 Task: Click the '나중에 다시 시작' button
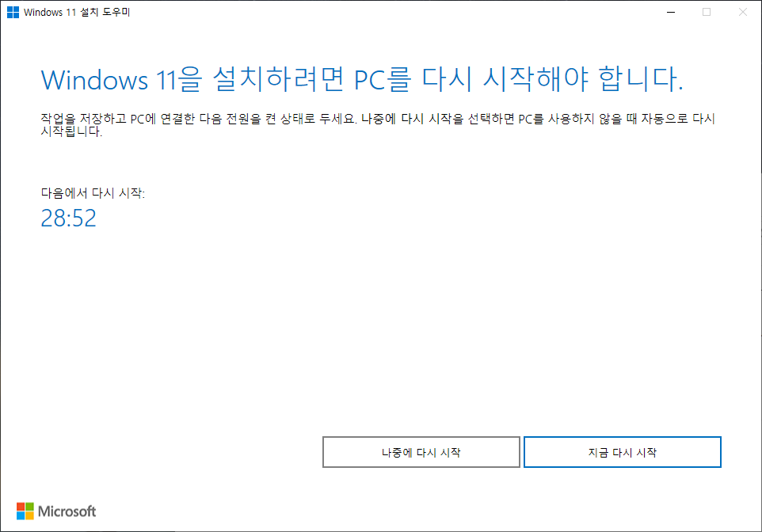pyautogui.click(x=421, y=452)
